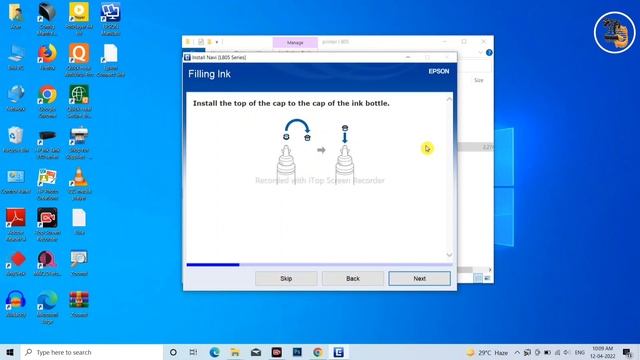Open the Microsoft Edge desktop shortcut
Viewport: 640px width, 360px height.
point(47,307)
